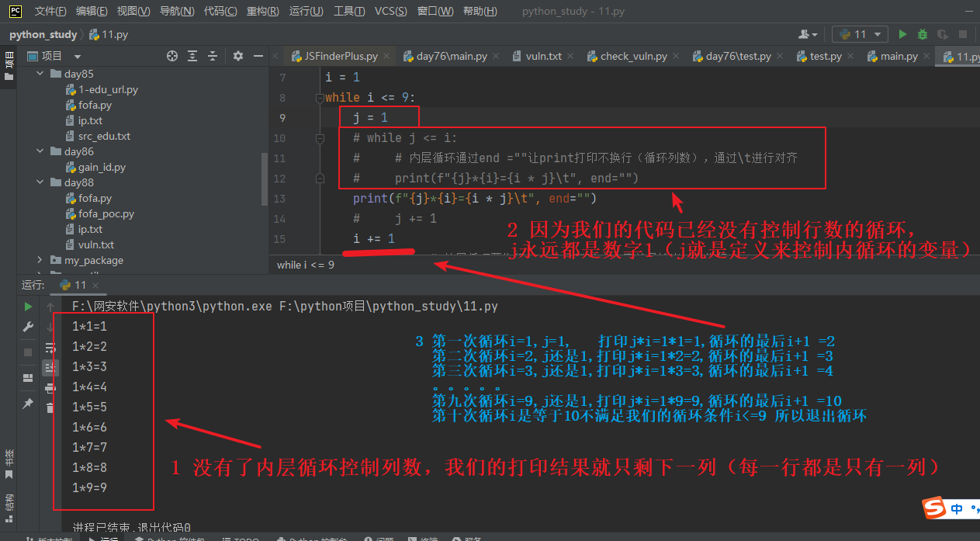Expand all nodes in project tree
The height and width of the screenshot is (541, 980).
(x=193, y=56)
